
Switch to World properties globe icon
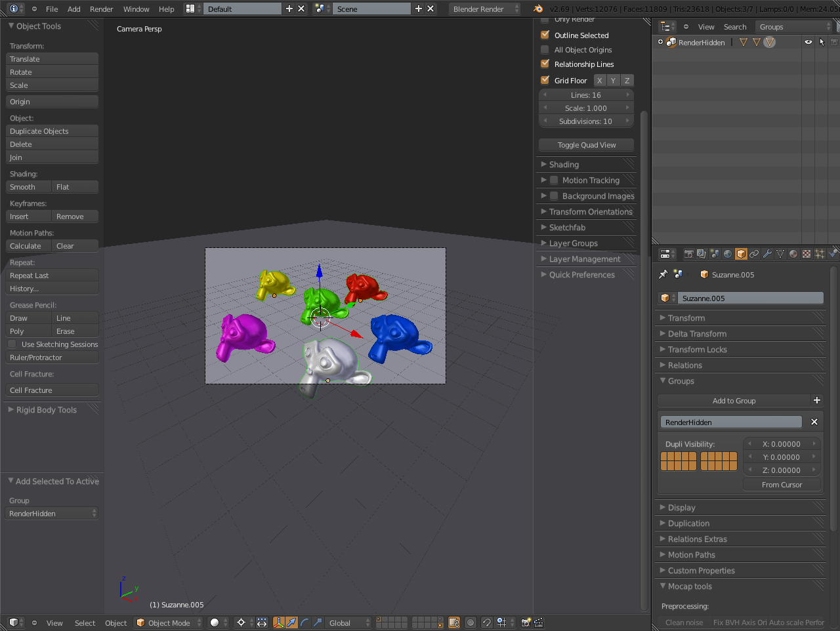click(x=728, y=254)
